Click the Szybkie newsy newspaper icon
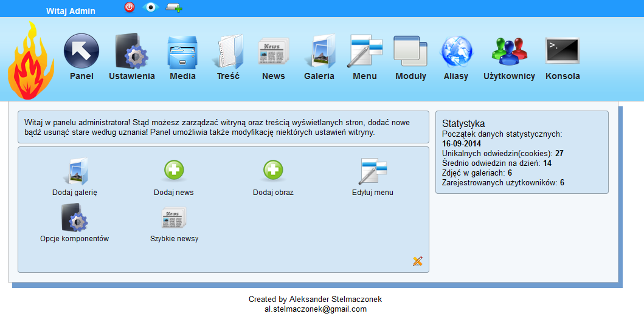 (x=174, y=218)
